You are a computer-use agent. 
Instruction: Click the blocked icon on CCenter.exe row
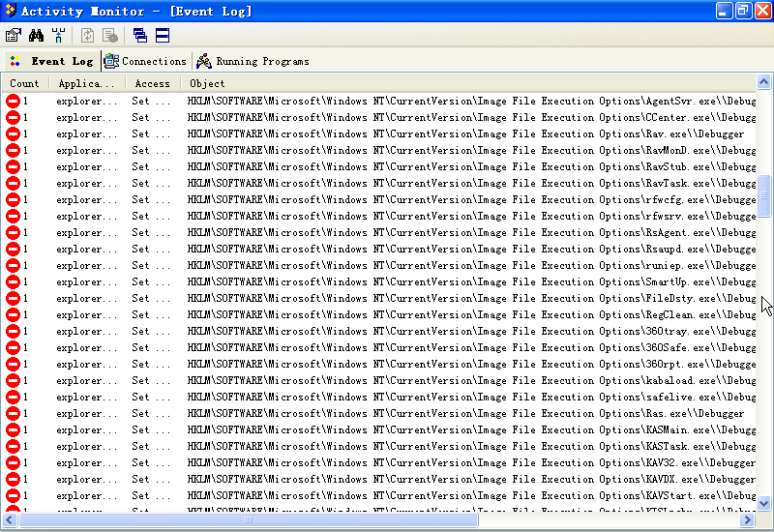click(13, 117)
